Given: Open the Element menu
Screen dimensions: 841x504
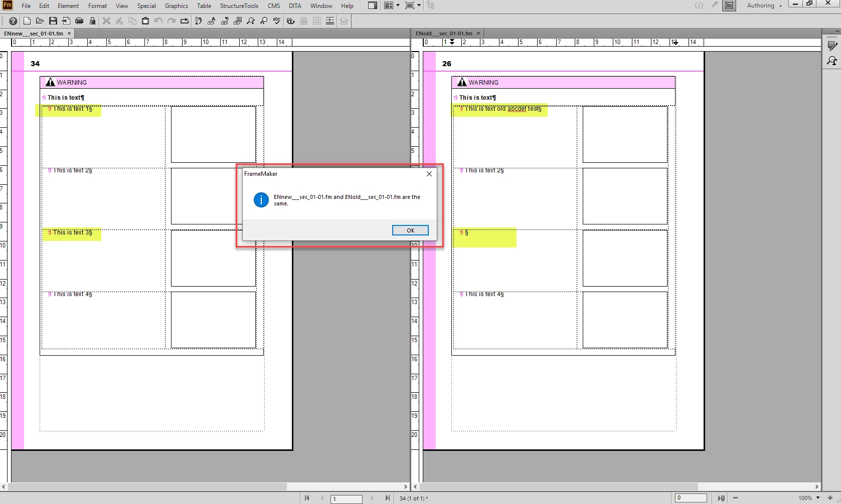Looking at the screenshot, I should [68, 6].
